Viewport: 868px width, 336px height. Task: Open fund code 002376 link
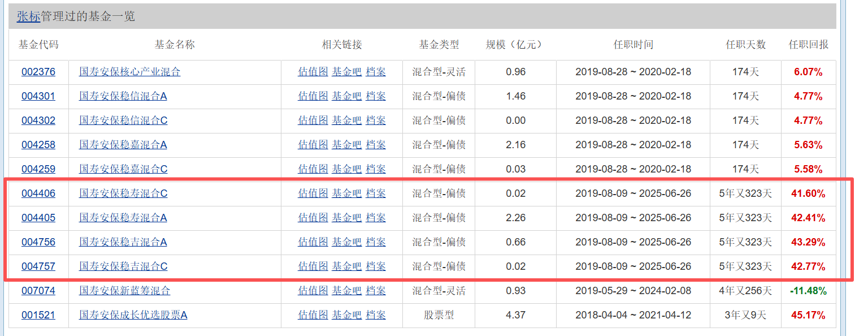[38, 72]
